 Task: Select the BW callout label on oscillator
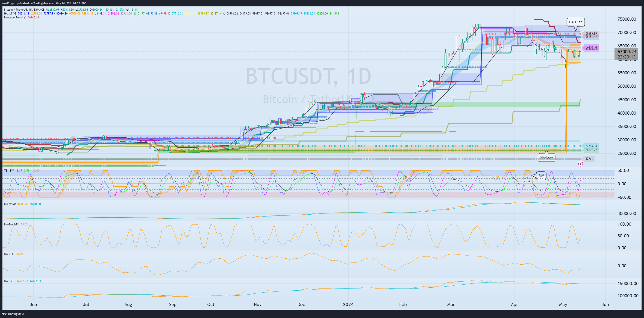point(541,176)
